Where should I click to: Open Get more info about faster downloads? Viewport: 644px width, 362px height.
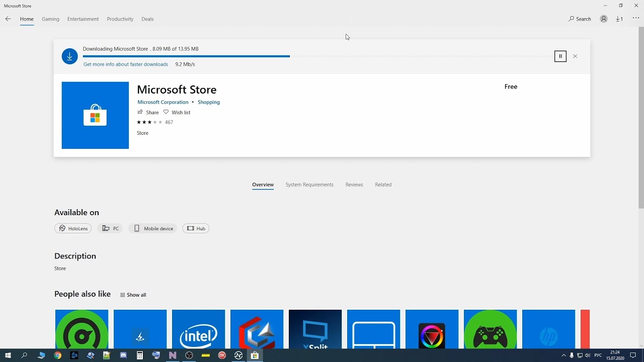[125, 64]
